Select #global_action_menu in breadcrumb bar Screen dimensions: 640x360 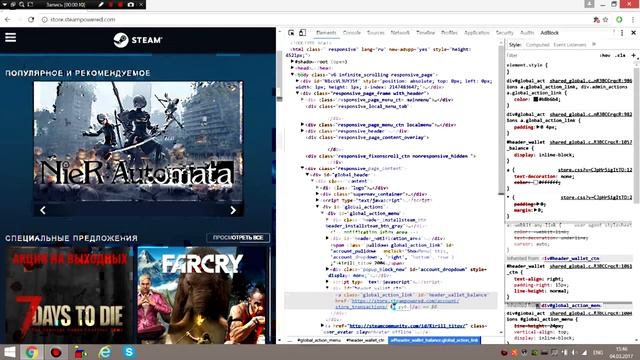tap(319, 340)
